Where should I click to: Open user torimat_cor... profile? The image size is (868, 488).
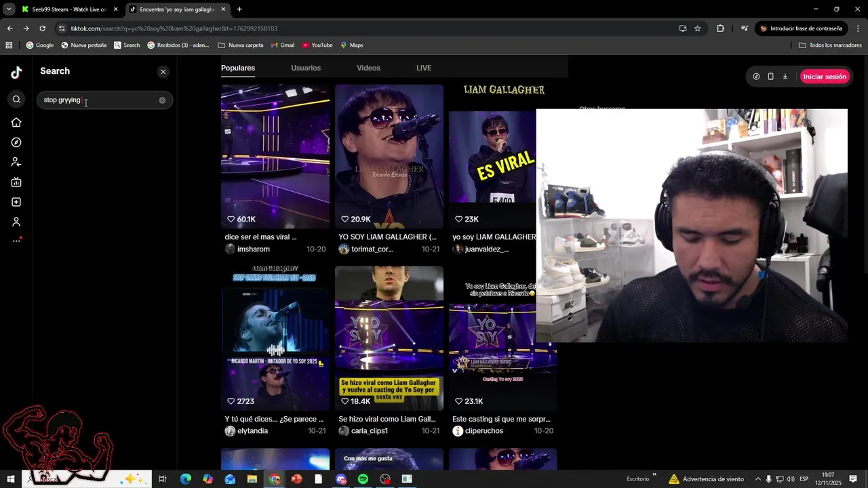coord(372,249)
